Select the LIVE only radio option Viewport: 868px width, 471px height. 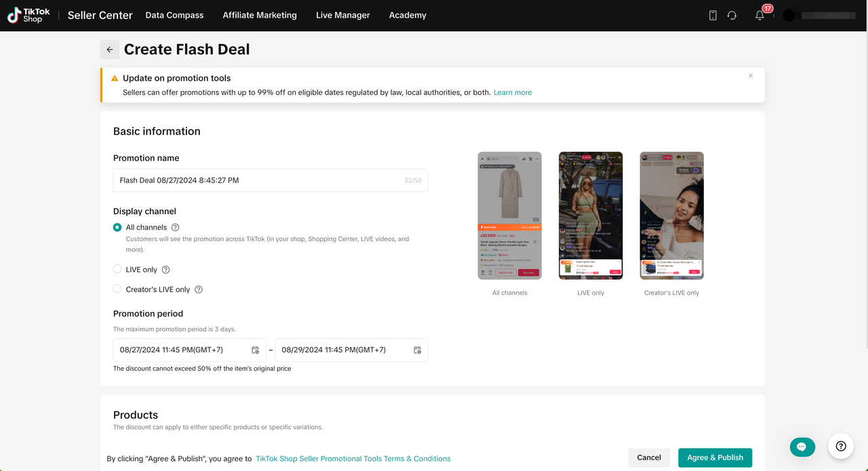pos(117,269)
